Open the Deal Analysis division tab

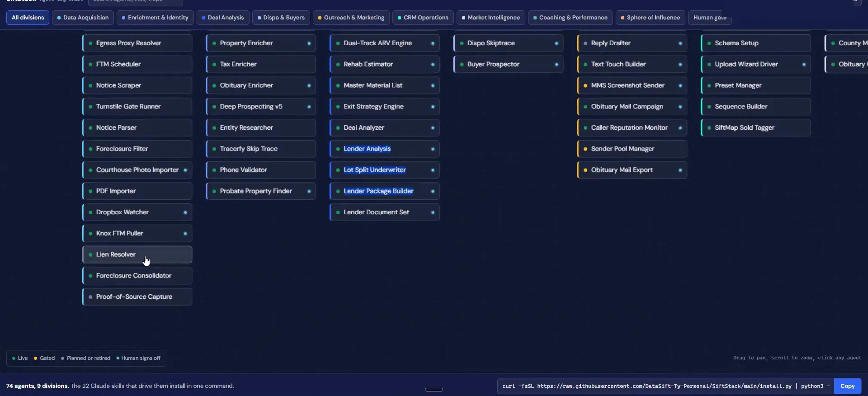223,18
